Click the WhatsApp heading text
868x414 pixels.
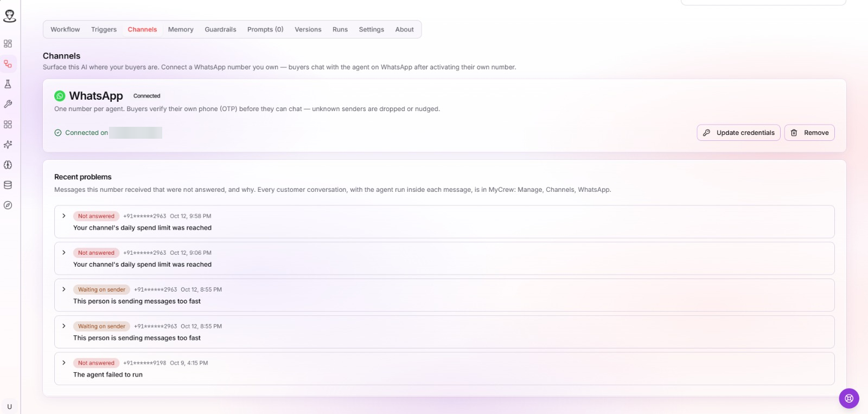point(96,96)
